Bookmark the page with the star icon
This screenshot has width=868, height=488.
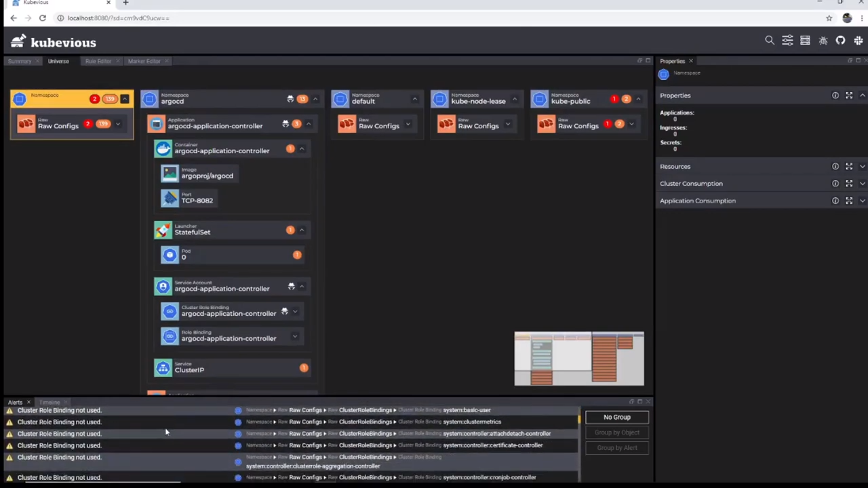[x=829, y=18]
